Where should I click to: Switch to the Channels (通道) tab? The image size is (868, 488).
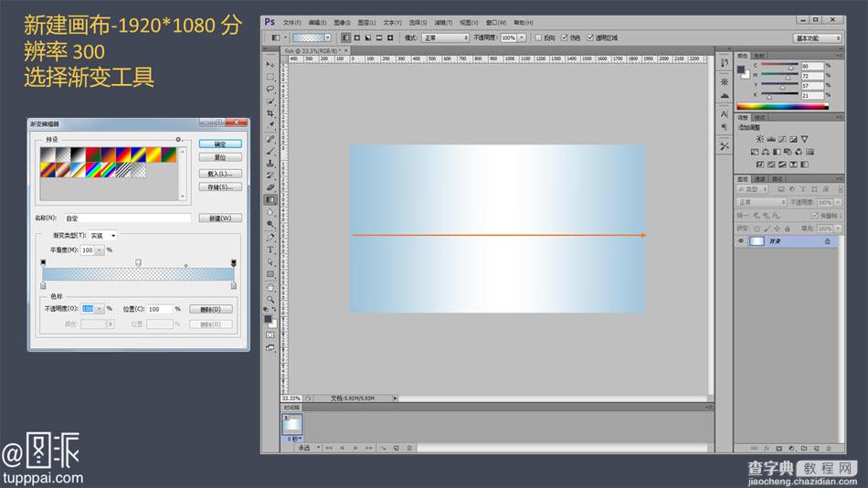click(x=759, y=179)
